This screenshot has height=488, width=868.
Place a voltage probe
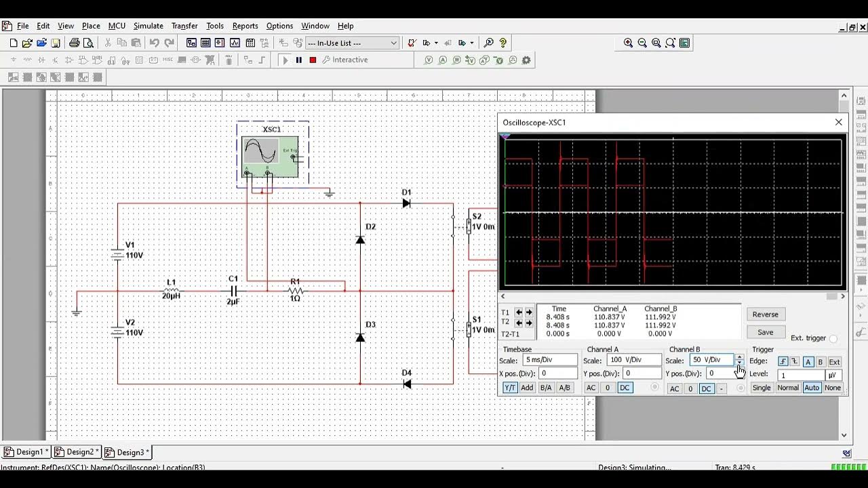click(429, 60)
